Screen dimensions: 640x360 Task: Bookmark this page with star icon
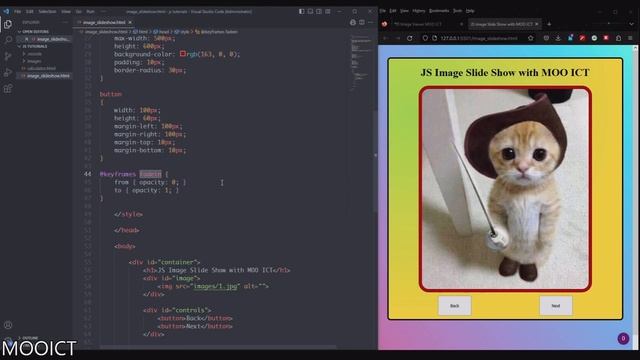click(x=531, y=38)
